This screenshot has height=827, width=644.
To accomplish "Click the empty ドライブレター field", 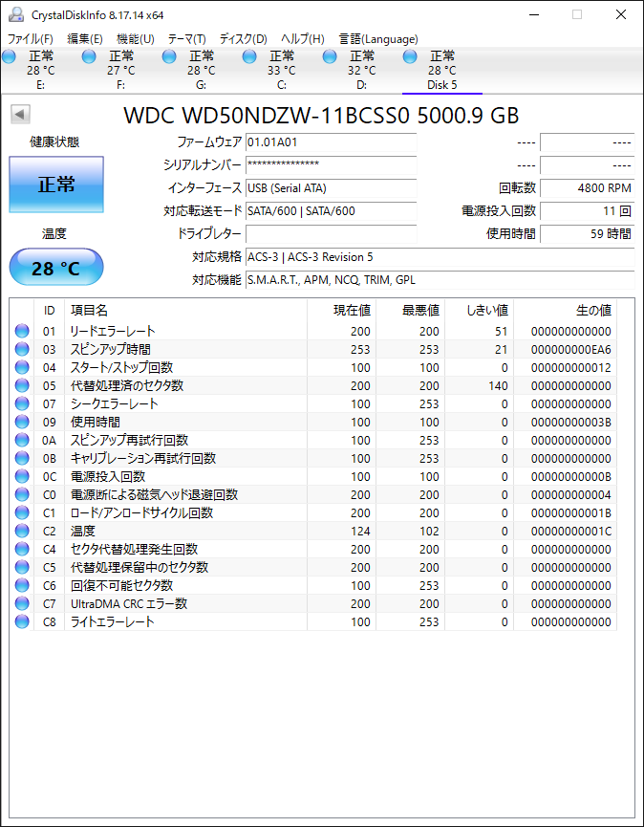I will 331,233.
